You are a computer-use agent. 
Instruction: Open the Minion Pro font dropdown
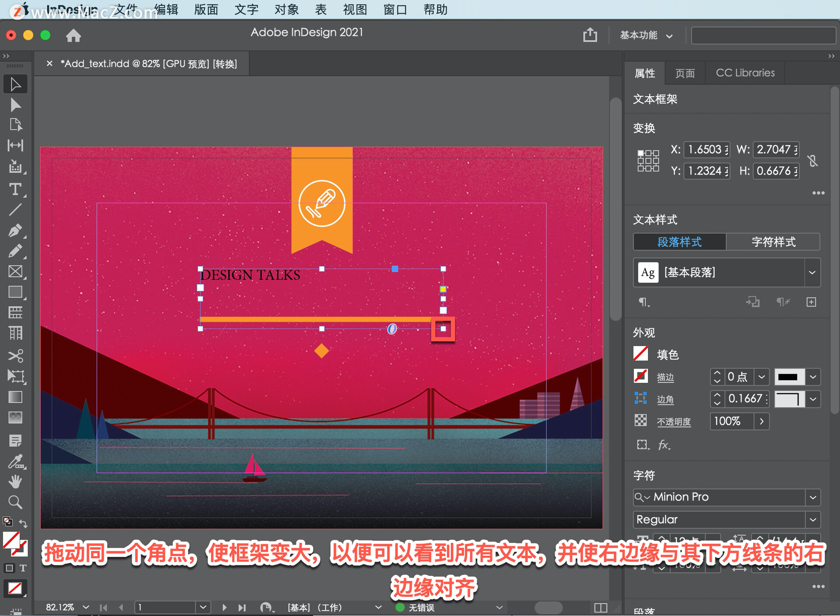click(x=813, y=497)
